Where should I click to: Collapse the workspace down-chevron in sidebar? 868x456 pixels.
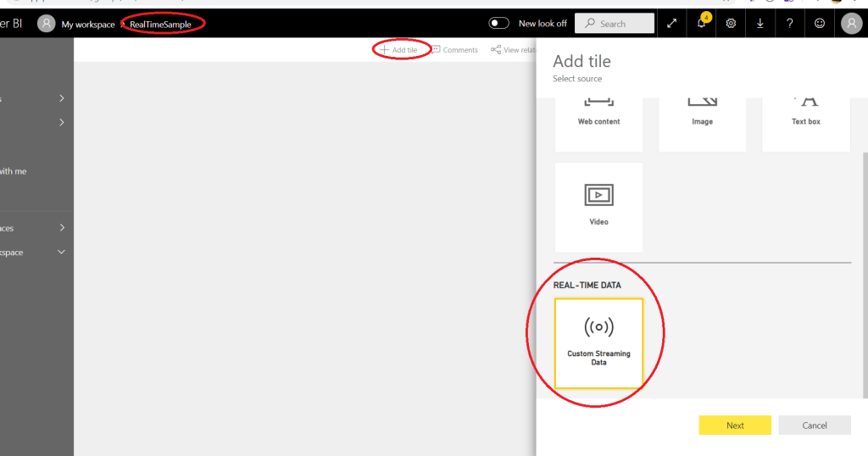61,253
